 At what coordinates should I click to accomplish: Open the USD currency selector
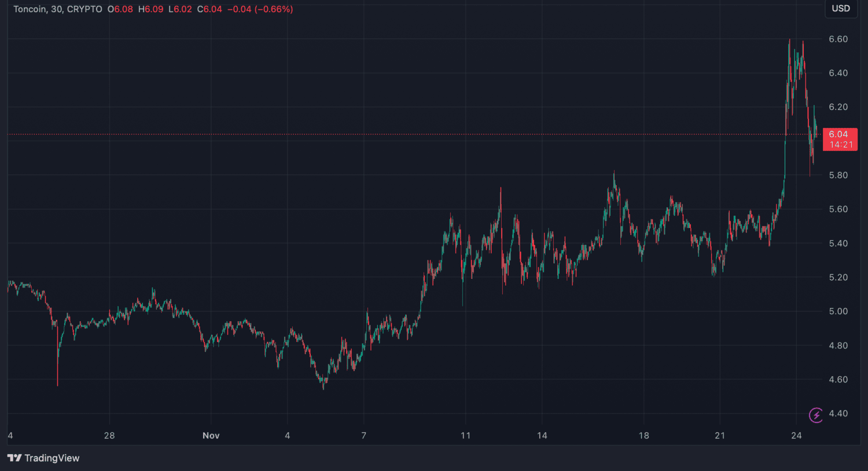840,9
